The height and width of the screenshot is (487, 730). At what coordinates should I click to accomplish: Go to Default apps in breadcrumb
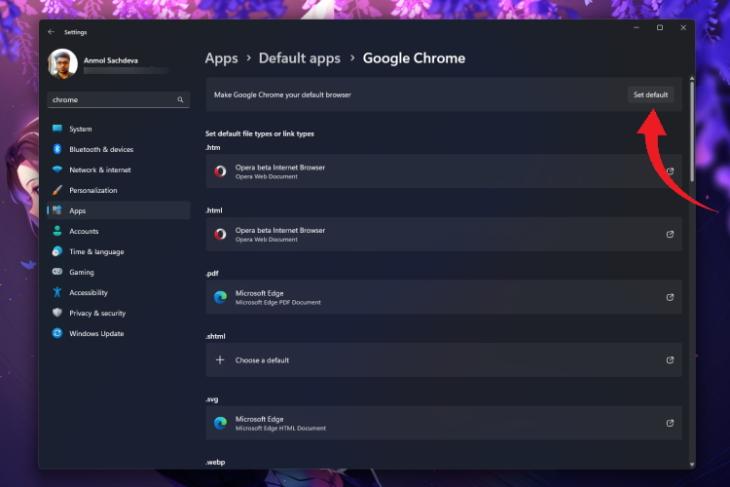[x=299, y=58]
